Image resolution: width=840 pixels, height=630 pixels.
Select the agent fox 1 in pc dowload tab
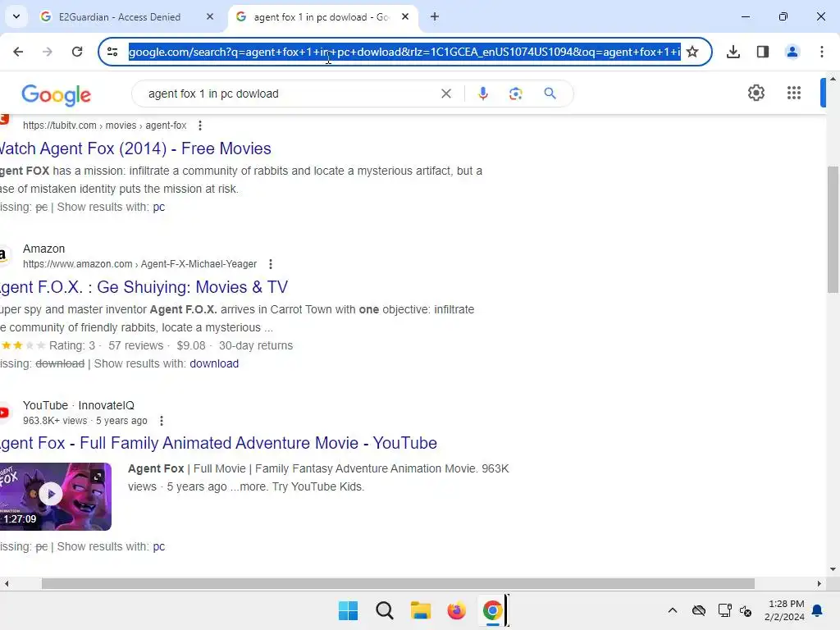322,16
